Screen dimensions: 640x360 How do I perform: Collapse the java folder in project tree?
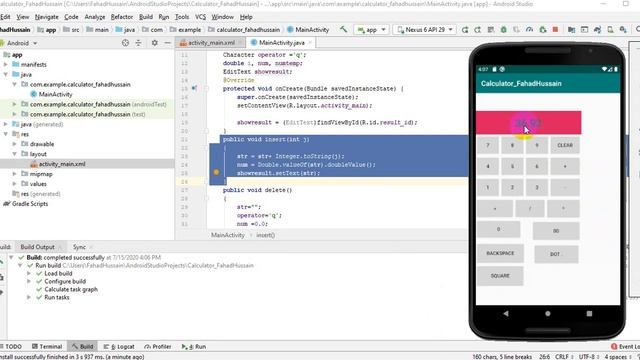(6, 74)
